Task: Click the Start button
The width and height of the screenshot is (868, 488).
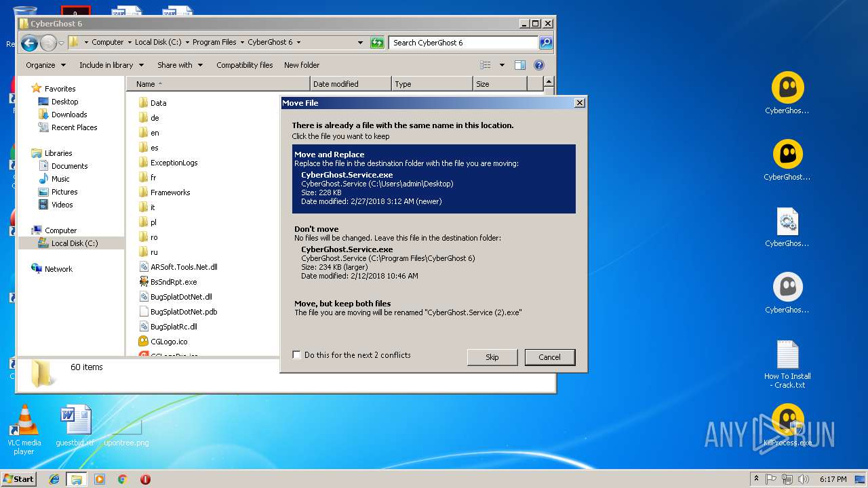Action: [18, 479]
